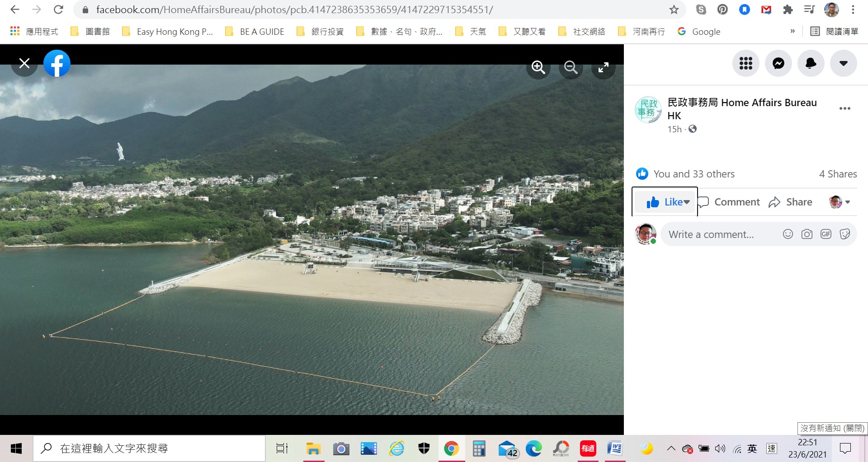The width and height of the screenshot is (868, 462).
Task: Open Mail app with 42 badge
Action: pos(508,449)
